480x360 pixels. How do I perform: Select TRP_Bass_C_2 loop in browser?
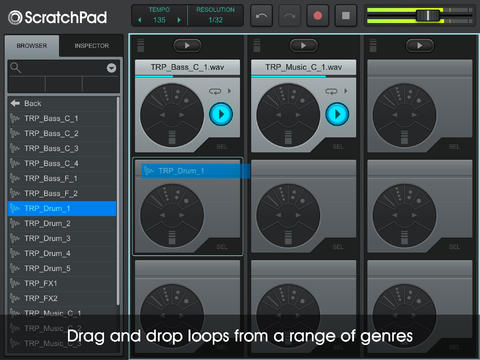[62, 133]
